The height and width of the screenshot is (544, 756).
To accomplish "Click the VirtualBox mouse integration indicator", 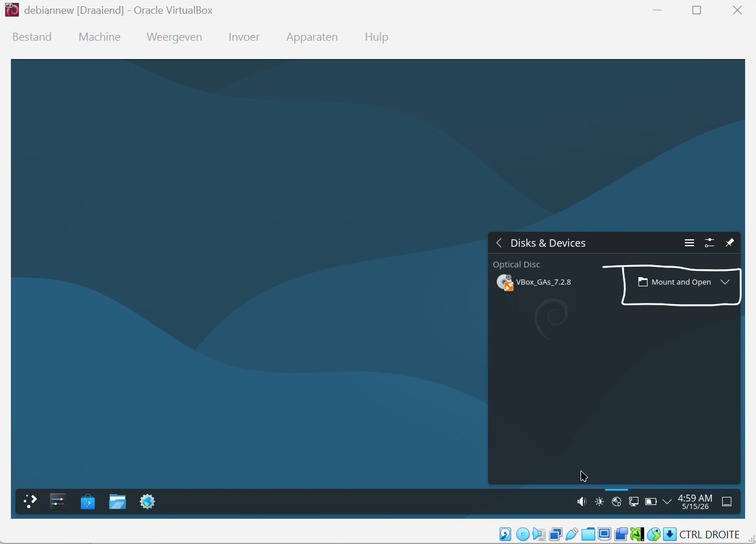I will pos(653,534).
